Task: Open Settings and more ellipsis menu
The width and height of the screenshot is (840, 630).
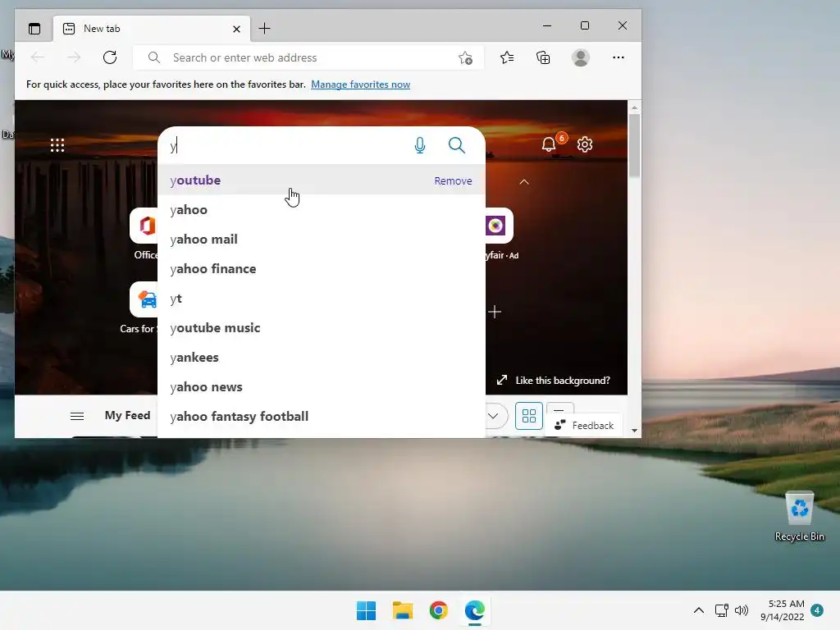Action: (x=619, y=57)
